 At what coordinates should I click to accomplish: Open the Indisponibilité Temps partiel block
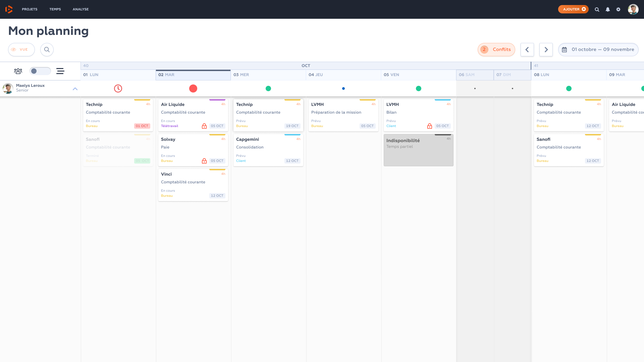pyautogui.click(x=419, y=150)
